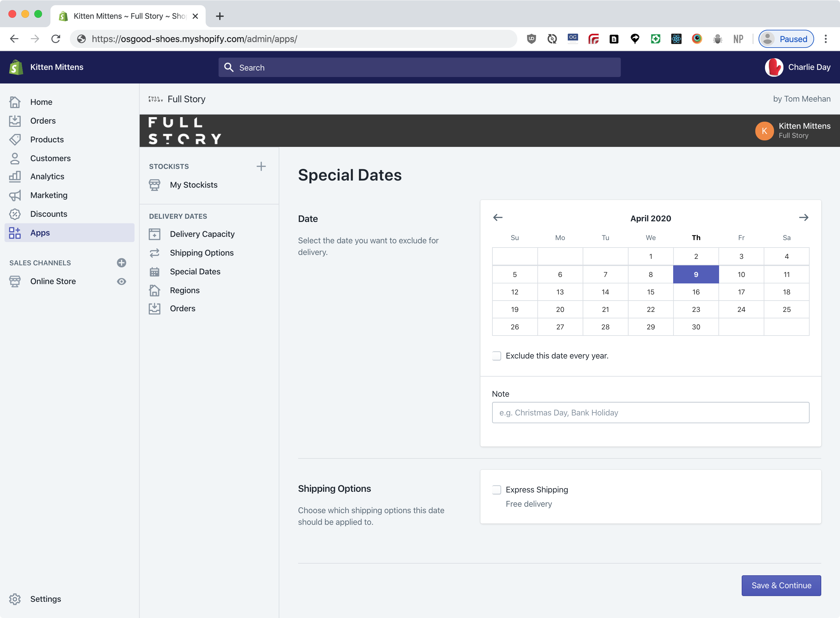Click the Discounts icon in the sidebar

pos(15,214)
